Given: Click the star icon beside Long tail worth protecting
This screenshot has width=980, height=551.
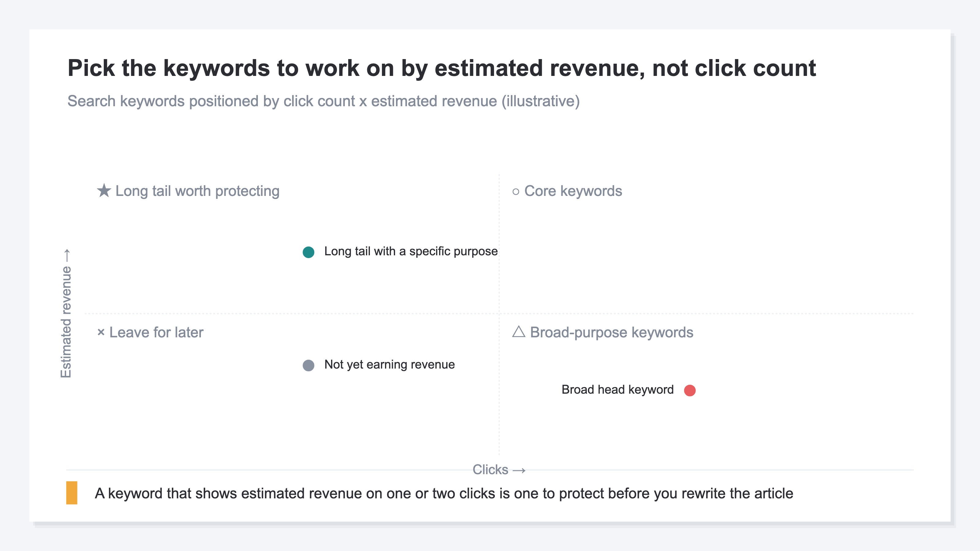Looking at the screenshot, I should click(x=104, y=190).
